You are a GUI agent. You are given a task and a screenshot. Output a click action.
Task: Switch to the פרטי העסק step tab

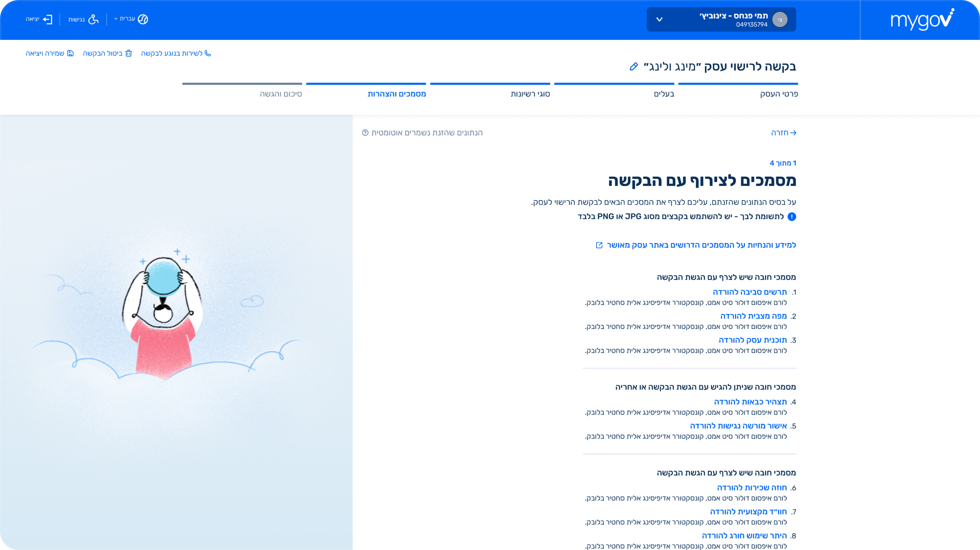coord(779,94)
